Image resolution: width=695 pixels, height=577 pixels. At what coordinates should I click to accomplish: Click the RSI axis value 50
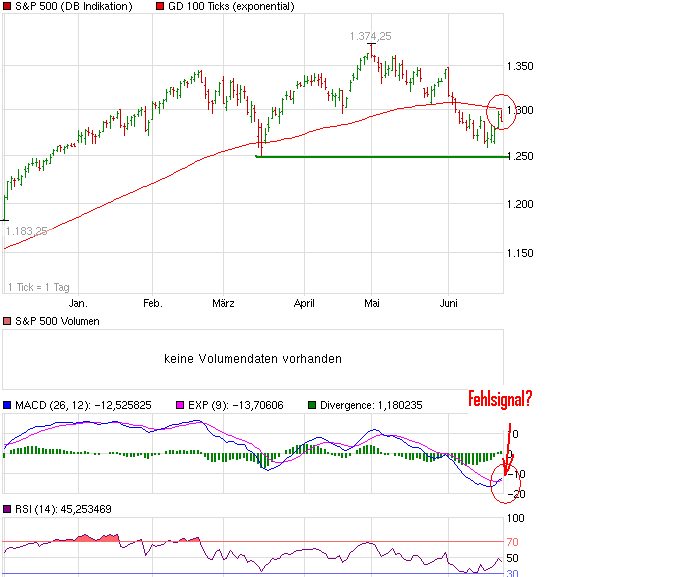(x=513, y=558)
